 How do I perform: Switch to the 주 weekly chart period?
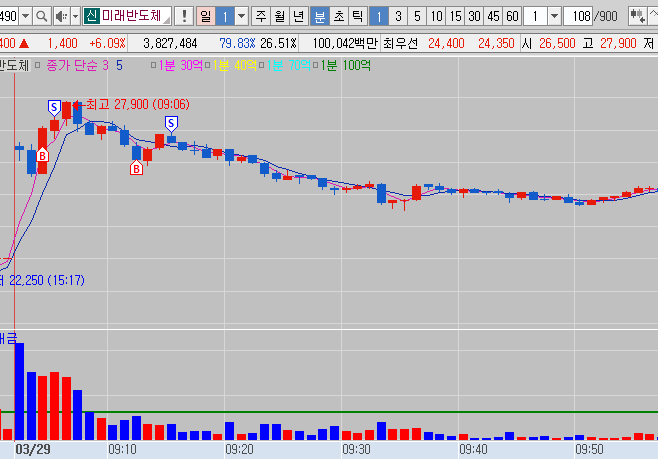coord(260,17)
